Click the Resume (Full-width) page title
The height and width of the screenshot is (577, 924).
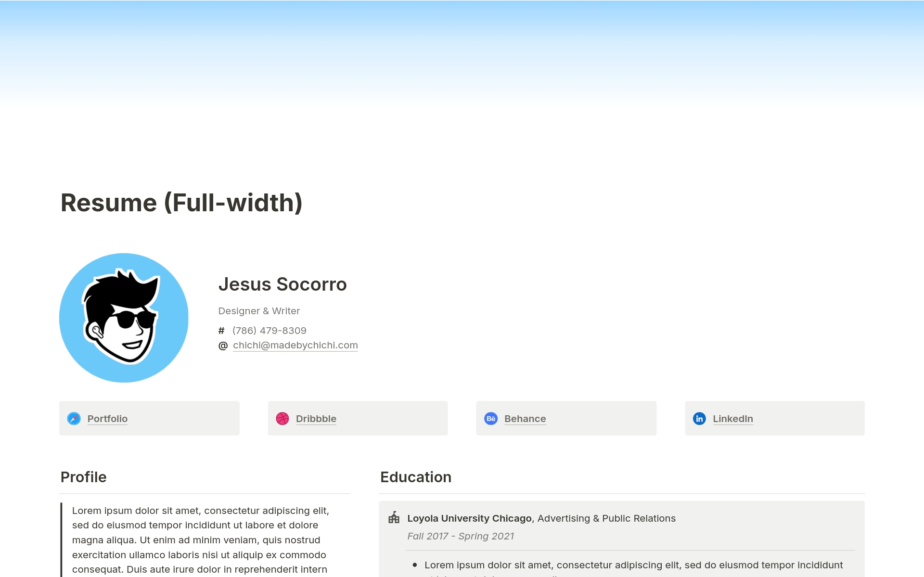point(181,203)
